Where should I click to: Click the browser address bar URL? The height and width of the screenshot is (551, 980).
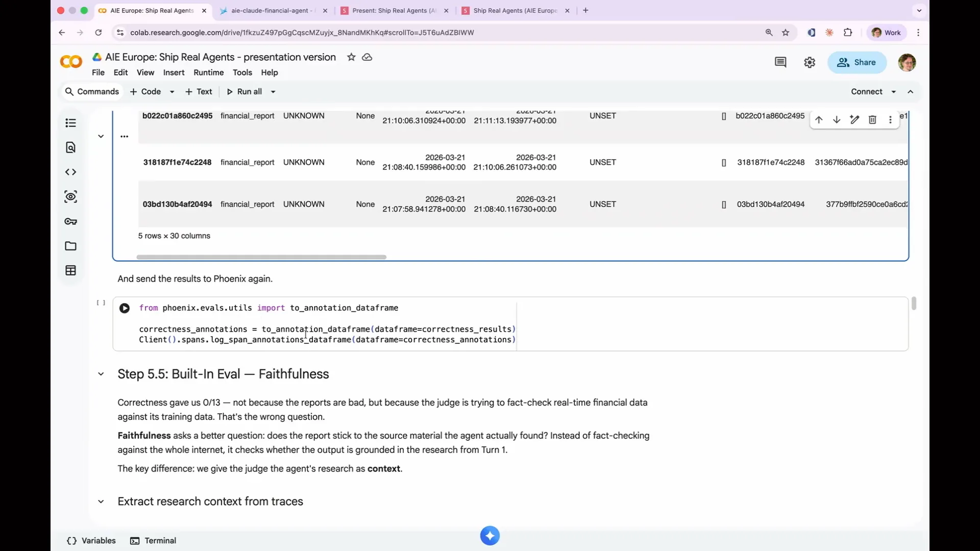point(302,33)
